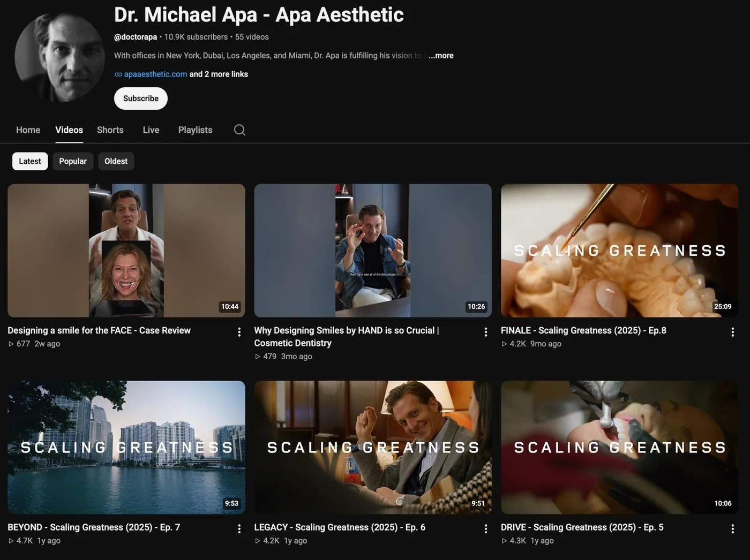Open 'DRIVE - Scaling Greatness' title link
The height and width of the screenshot is (560, 750).
582,527
